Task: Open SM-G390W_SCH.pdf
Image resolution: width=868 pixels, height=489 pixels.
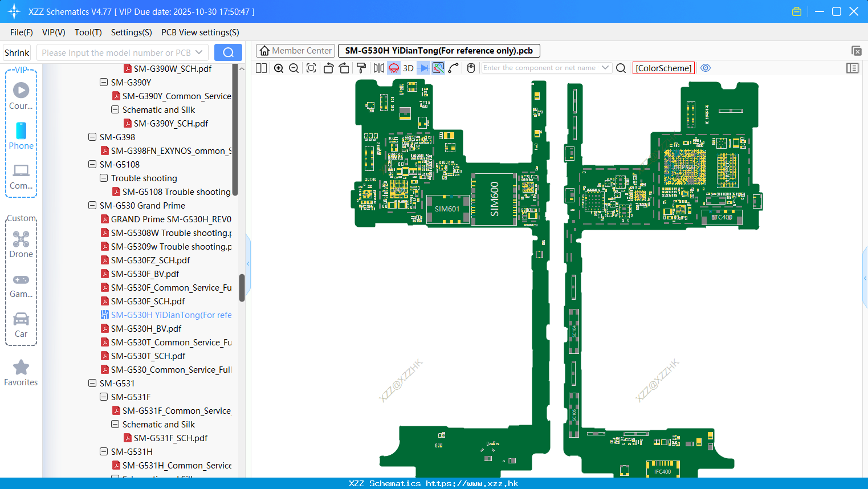Action: coord(173,68)
